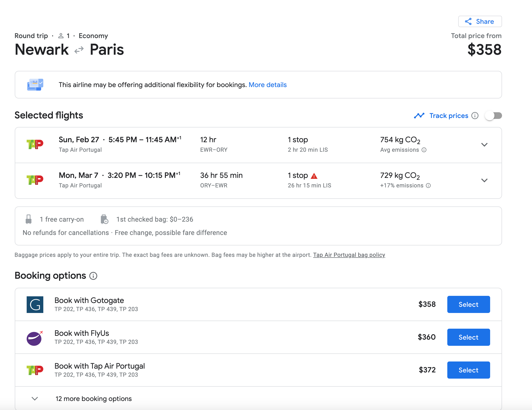
Task: Open Tap Air Portugal bag policy link
Action: pyautogui.click(x=349, y=255)
